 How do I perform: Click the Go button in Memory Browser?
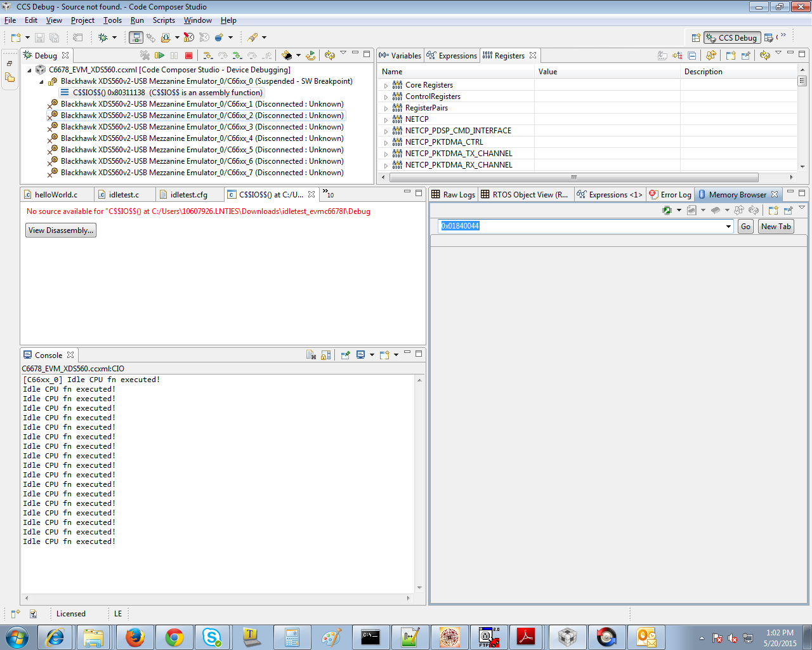click(x=745, y=227)
